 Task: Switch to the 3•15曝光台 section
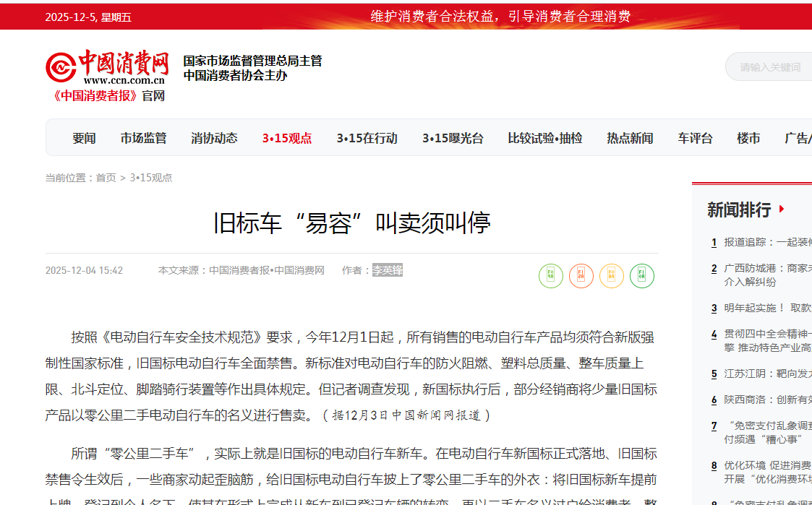(x=453, y=138)
